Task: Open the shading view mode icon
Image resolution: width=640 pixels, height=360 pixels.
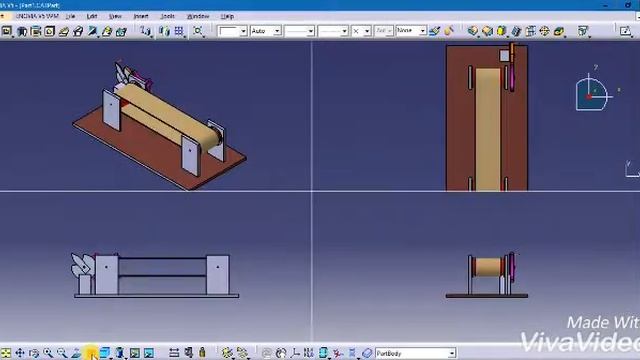Action: click(x=120, y=353)
